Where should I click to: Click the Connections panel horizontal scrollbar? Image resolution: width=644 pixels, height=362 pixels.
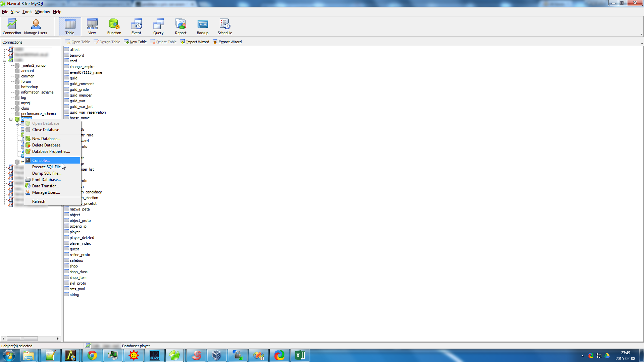coord(22,339)
